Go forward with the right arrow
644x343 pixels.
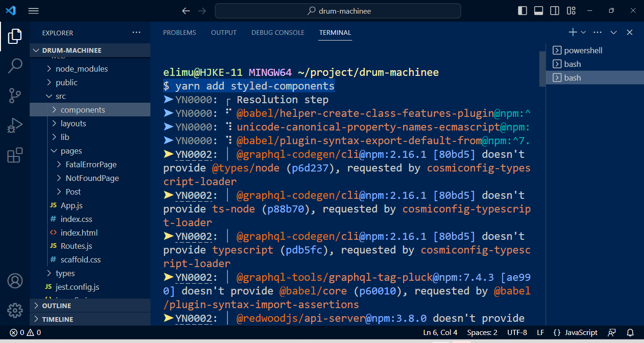202,11
